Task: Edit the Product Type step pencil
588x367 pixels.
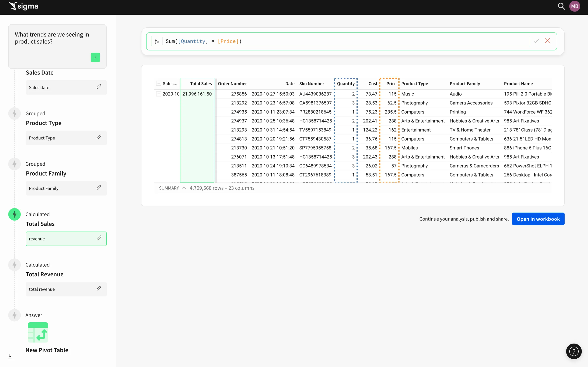Action: click(99, 137)
